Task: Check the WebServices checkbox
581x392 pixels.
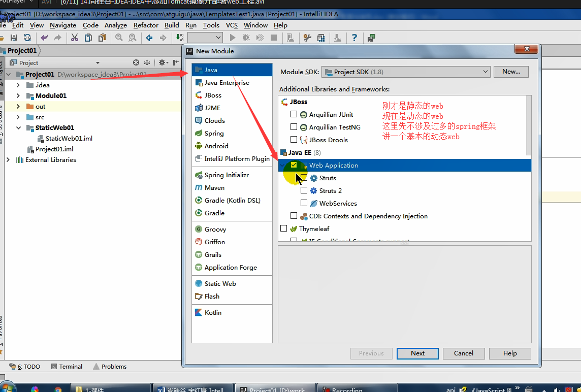Action: coord(304,203)
